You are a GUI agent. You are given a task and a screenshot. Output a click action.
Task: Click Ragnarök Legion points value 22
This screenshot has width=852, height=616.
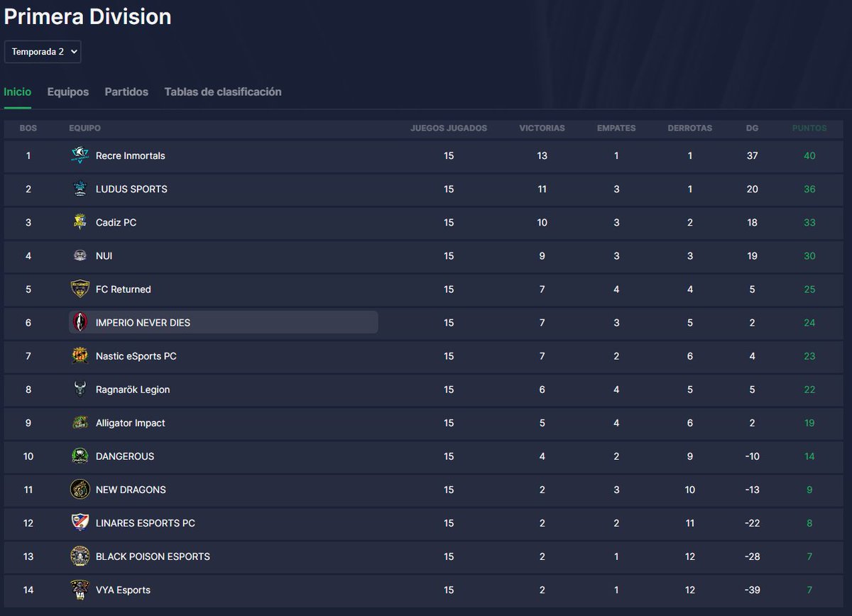pyautogui.click(x=809, y=389)
